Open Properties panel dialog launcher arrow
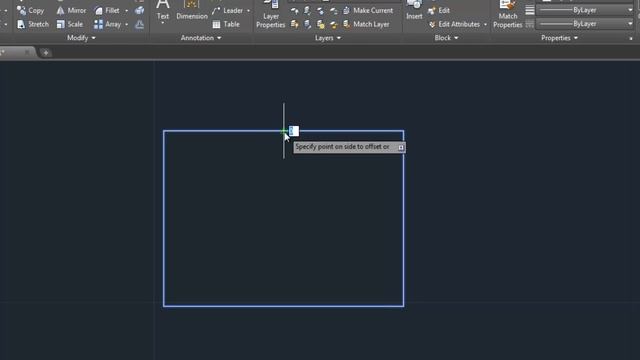The width and height of the screenshot is (640, 360). tap(631, 38)
